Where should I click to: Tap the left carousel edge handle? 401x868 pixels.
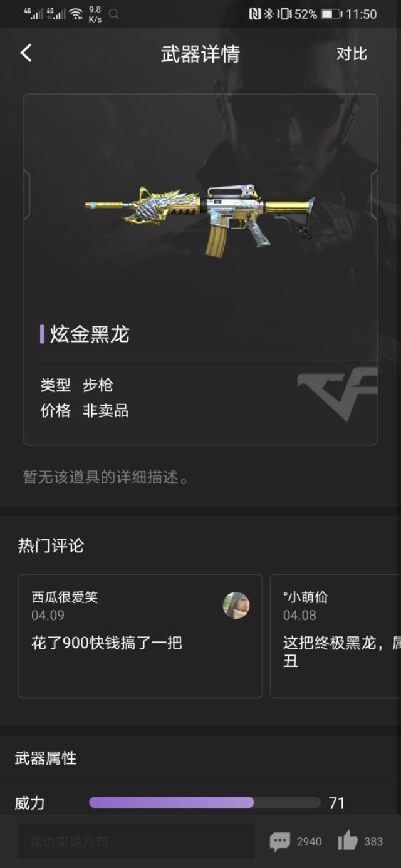(x=27, y=195)
